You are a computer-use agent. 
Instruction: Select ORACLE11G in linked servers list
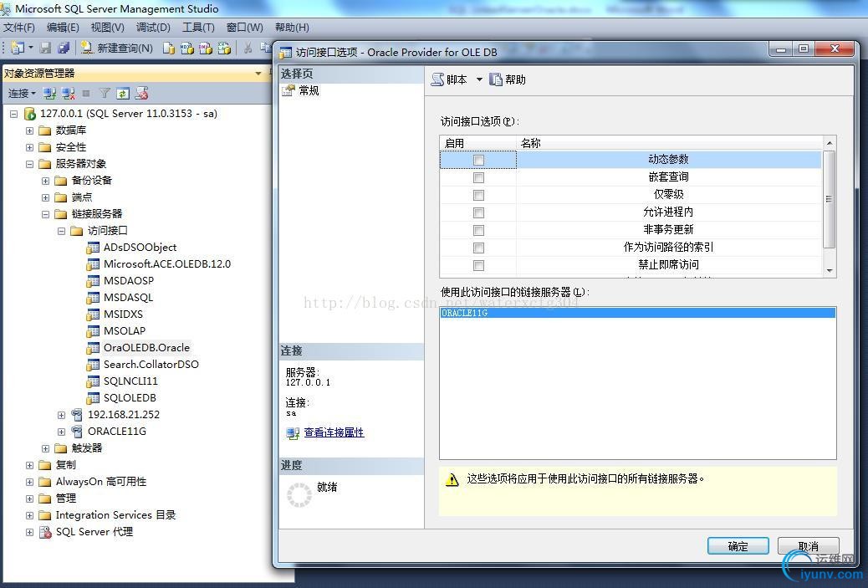637,313
